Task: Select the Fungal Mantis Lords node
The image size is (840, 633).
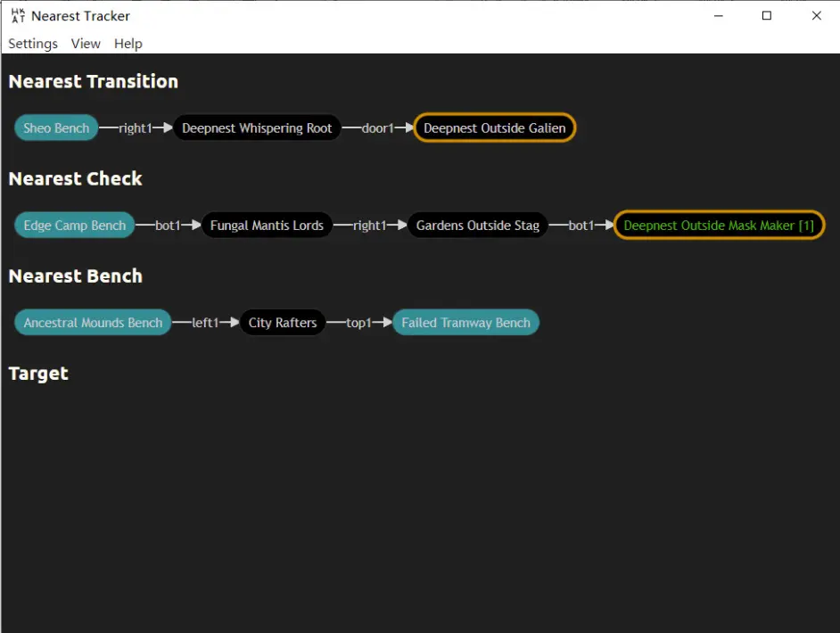Action: click(x=267, y=226)
